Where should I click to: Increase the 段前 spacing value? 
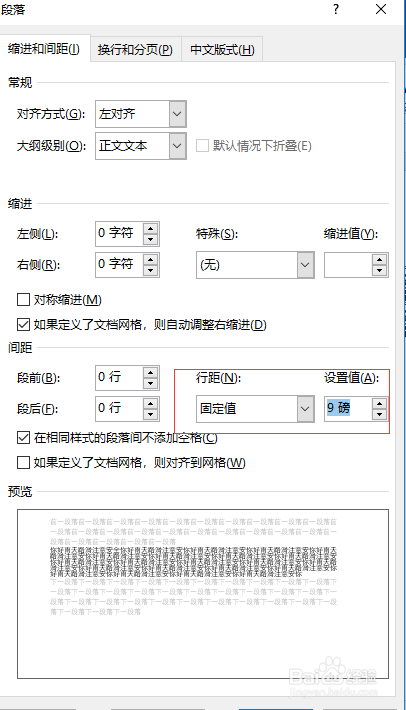(x=151, y=372)
